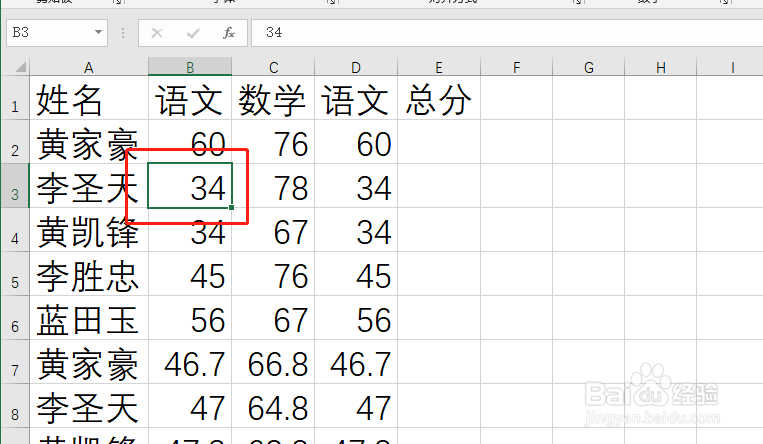Click the Name Box showing B3

(57, 33)
